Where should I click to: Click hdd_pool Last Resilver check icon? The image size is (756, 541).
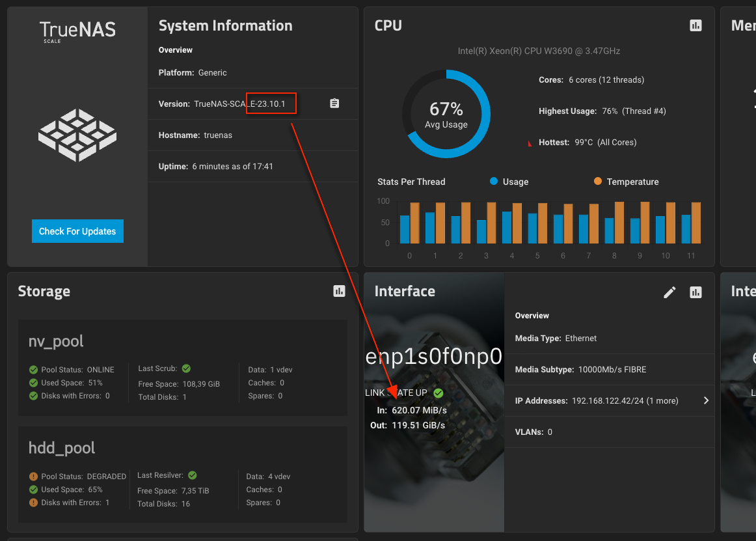point(193,475)
